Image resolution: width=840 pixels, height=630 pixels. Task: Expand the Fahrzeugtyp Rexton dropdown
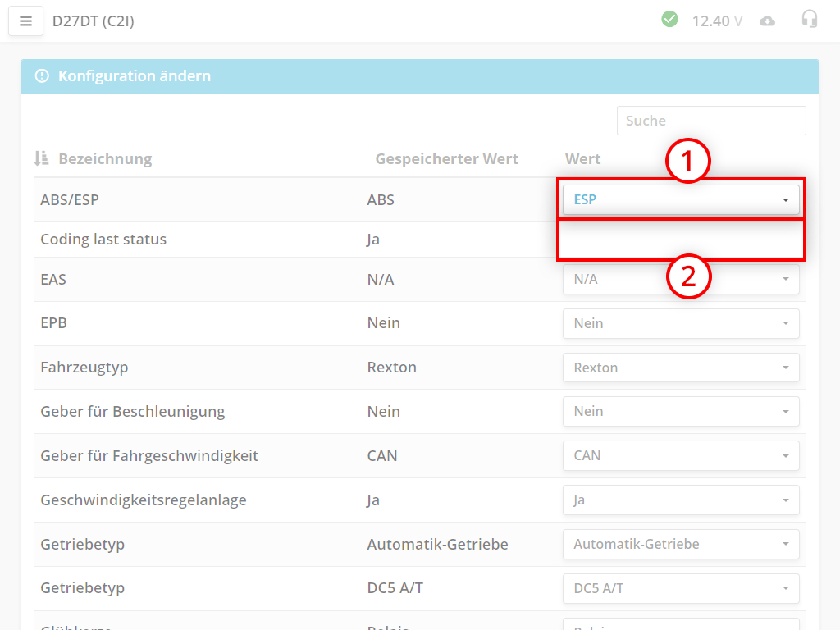680,367
